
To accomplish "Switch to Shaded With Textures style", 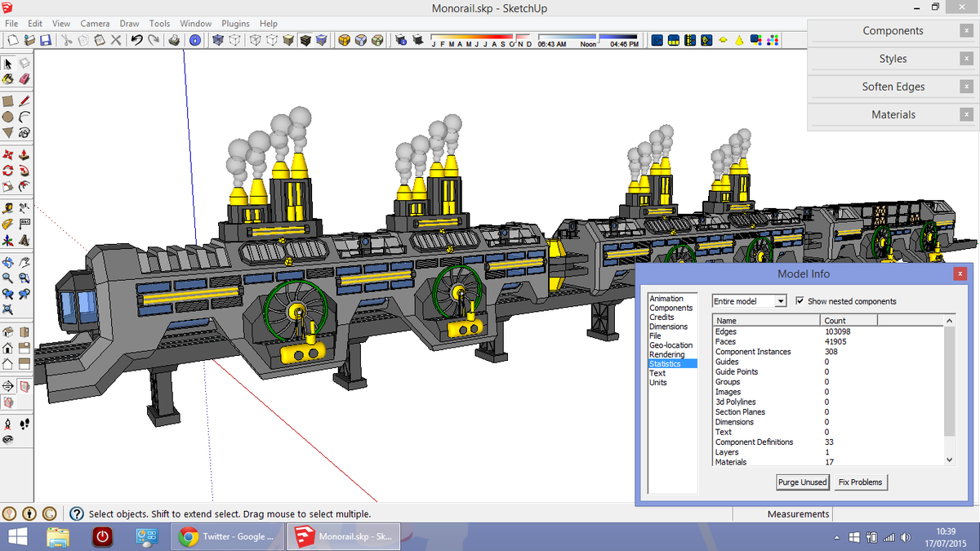I will coord(305,40).
